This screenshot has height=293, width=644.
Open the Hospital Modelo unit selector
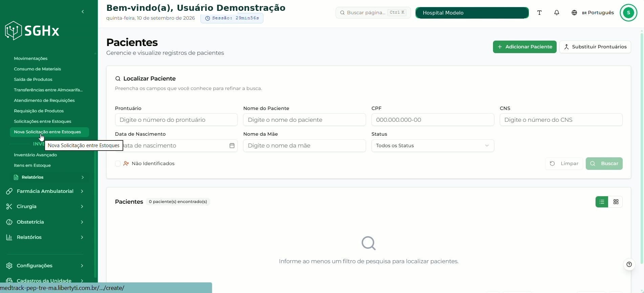click(472, 13)
